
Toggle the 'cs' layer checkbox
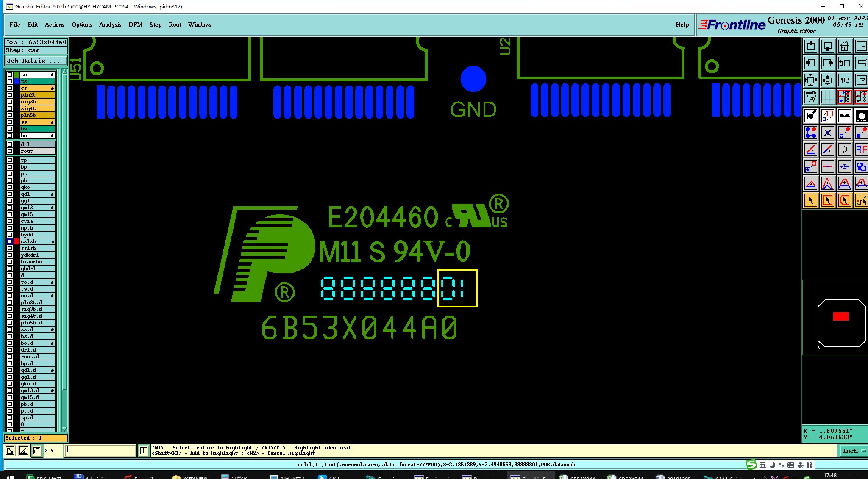pyautogui.click(x=10, y=88)
